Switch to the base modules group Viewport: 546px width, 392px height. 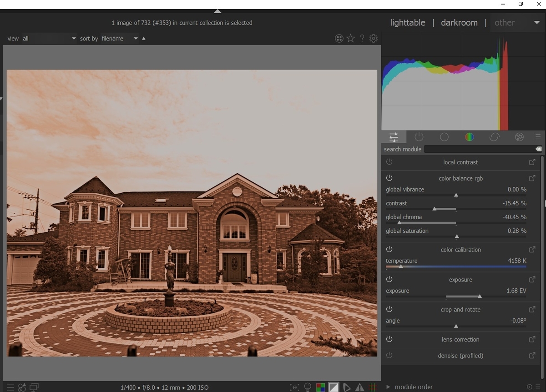(444, 137)
